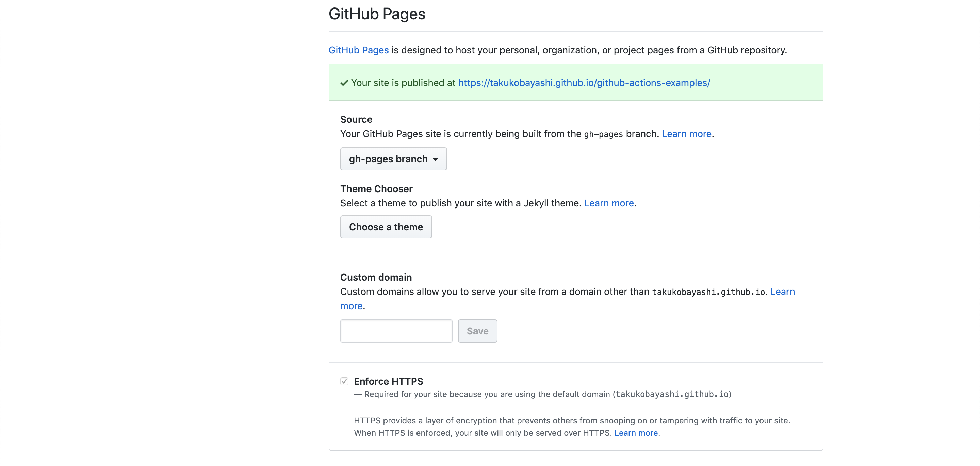Screen dimensions: 980x466
Task: Click the custom domain input field
Action: point(396,331)
